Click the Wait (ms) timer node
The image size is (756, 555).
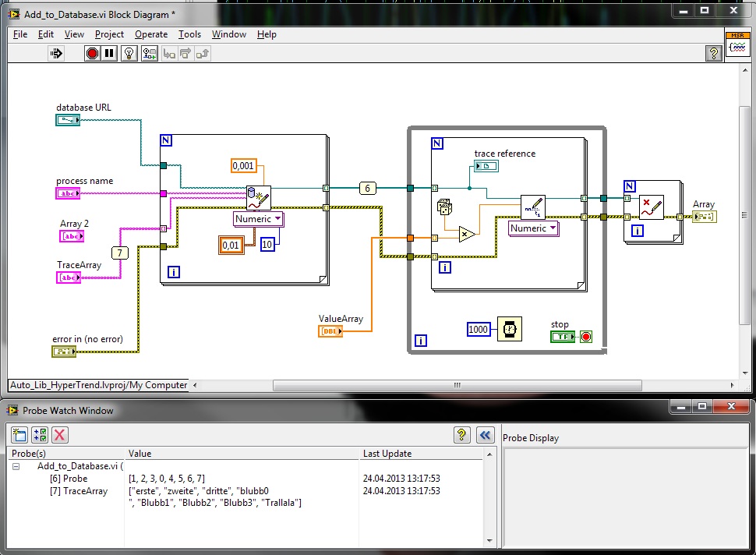pyautogui.click(x=509, y=329)
